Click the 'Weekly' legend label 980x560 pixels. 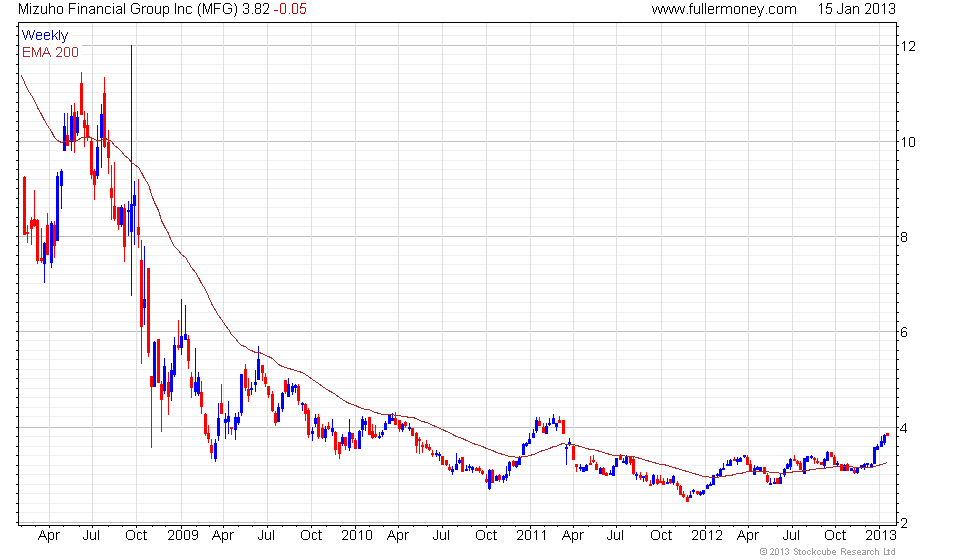(x=44, y=36)
